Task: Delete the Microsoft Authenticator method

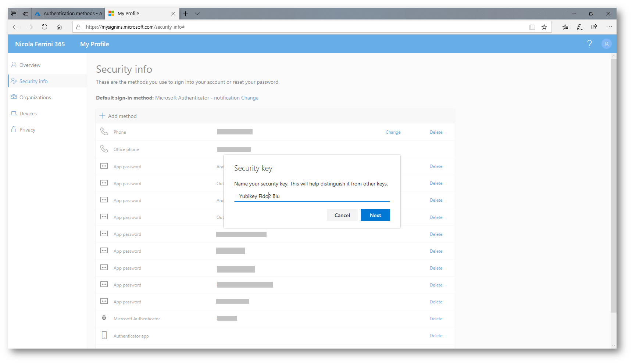Action: (x=436, y=319)
